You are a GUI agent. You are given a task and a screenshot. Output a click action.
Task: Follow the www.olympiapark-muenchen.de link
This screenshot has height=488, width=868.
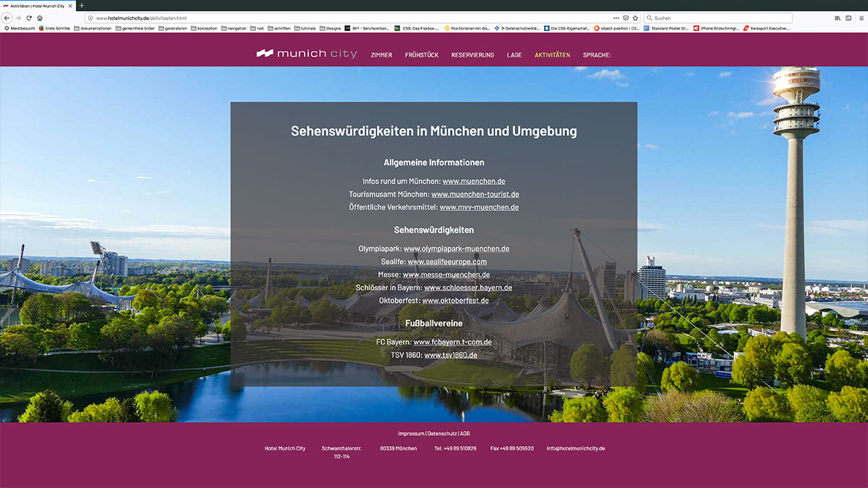click(x=456, y=249)
